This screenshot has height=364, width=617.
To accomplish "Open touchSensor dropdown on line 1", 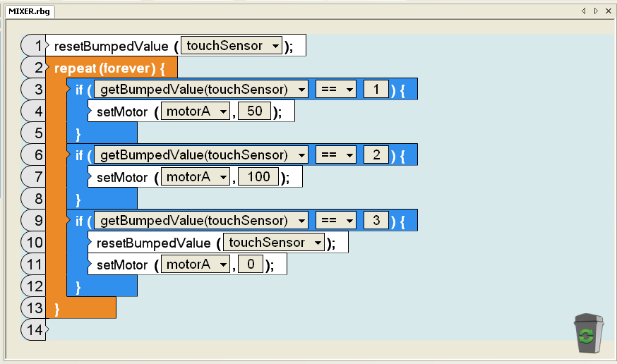I will 232,46.
